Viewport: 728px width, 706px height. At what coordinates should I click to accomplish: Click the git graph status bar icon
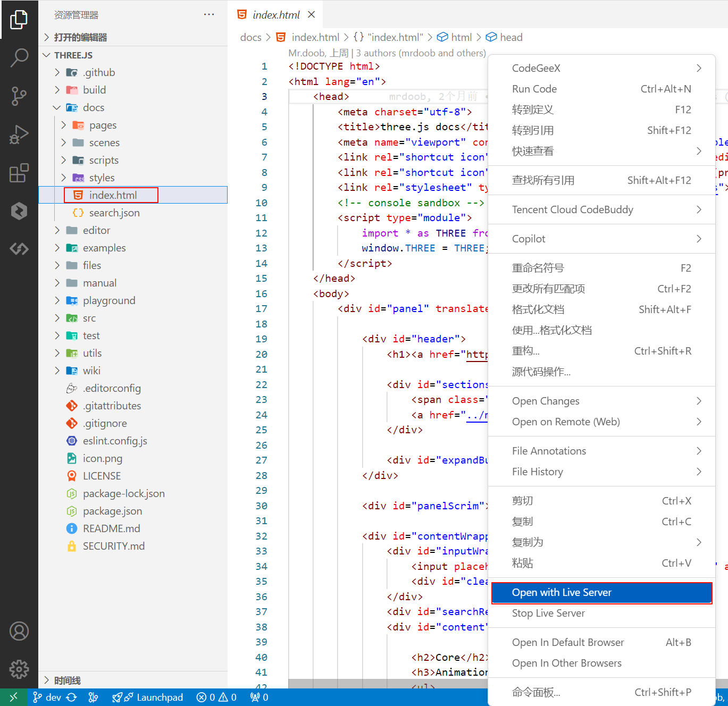(x=93, y=697)
